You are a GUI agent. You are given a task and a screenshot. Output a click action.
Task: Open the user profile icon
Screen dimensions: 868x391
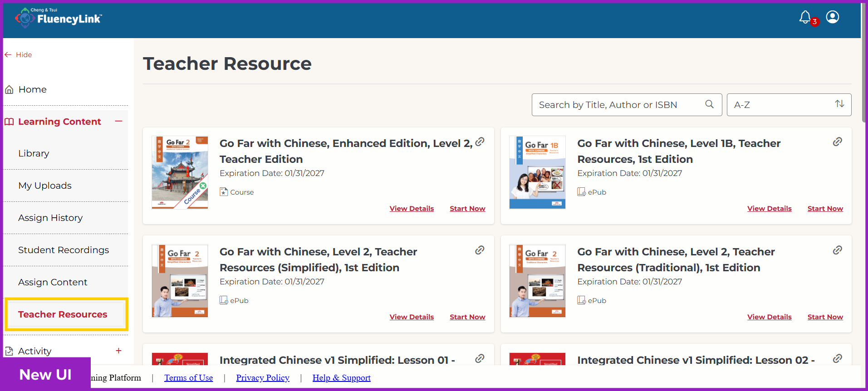click(833, 17)
